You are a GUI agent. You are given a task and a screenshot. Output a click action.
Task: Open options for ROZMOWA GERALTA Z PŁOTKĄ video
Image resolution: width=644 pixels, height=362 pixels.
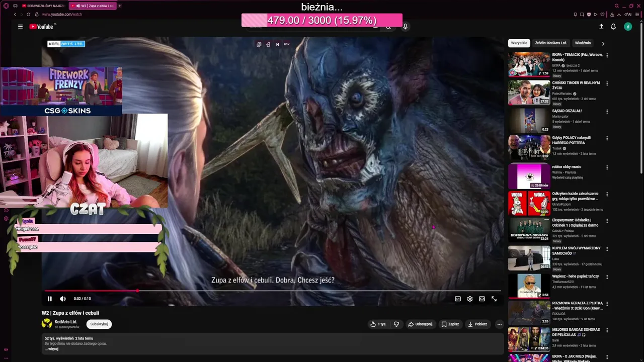(x=607, y=304)
